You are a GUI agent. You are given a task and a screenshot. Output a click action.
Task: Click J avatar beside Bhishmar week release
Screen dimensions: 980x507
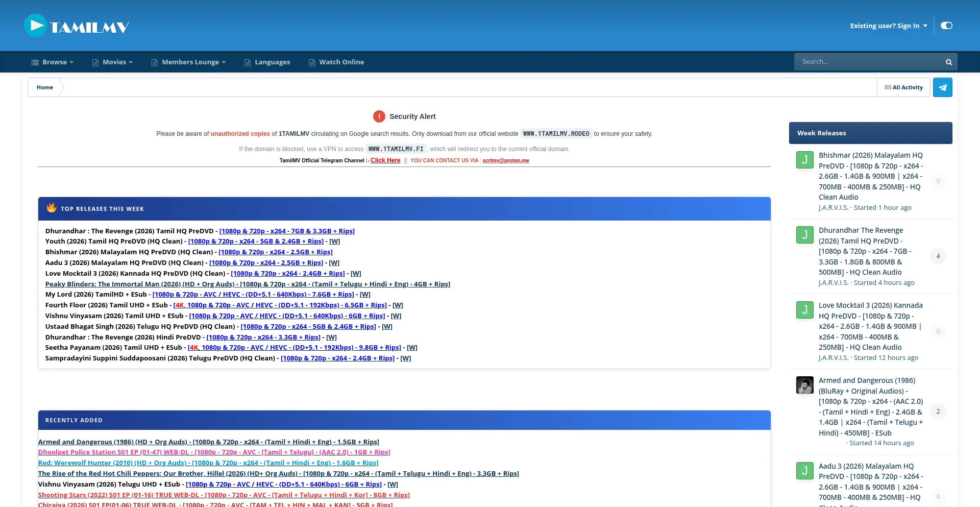pyautogui.click(x=805, y=160)
